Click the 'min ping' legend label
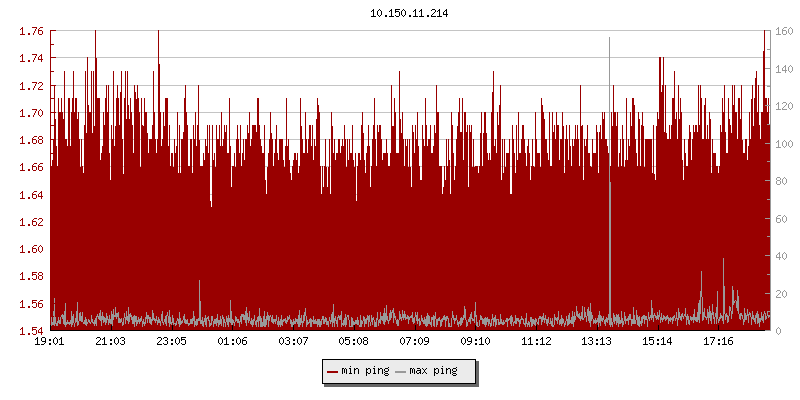800x400 pixels. point(364,371)
